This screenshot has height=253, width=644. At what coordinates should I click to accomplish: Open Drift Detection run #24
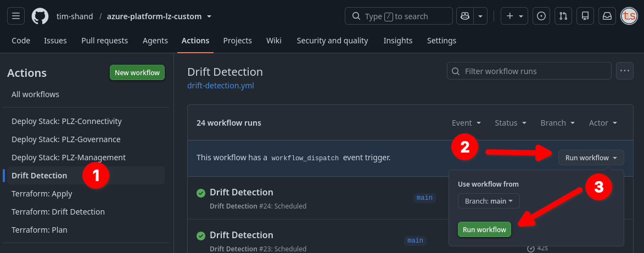click(x=242, y=192)
